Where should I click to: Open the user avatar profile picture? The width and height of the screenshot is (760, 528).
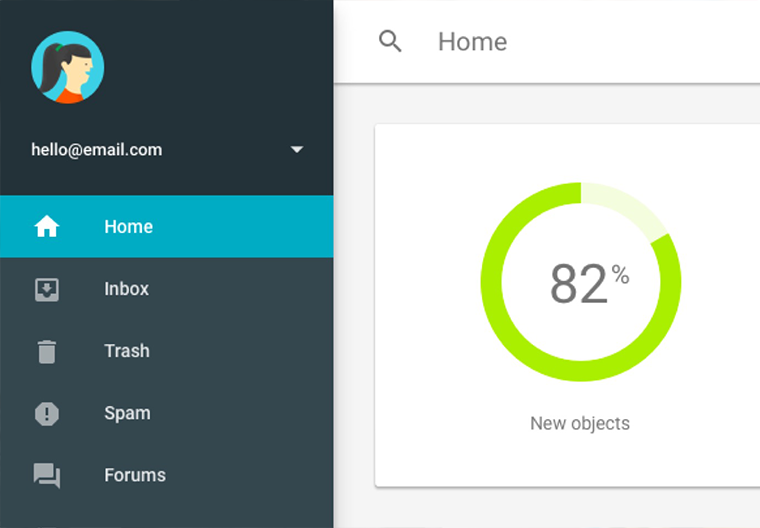68,68
